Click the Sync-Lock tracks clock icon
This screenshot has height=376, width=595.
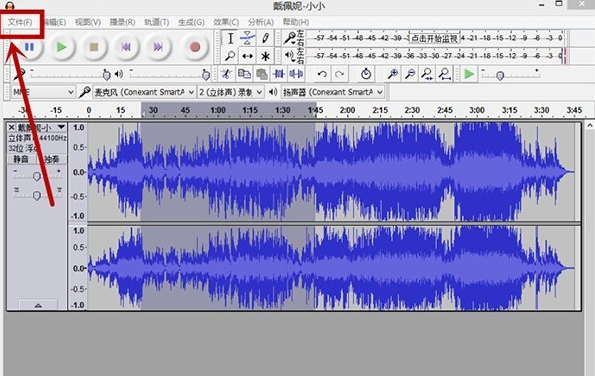click(x=366, y=74)
